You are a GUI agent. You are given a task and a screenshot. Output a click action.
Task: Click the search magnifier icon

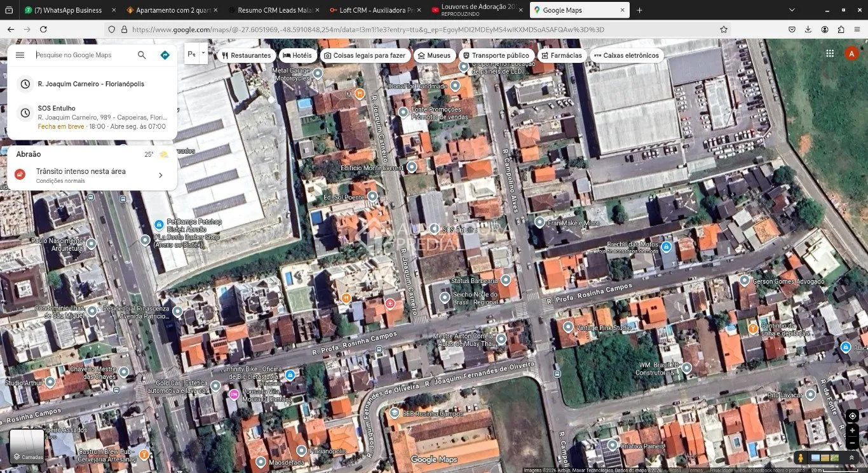pos(142,55)
